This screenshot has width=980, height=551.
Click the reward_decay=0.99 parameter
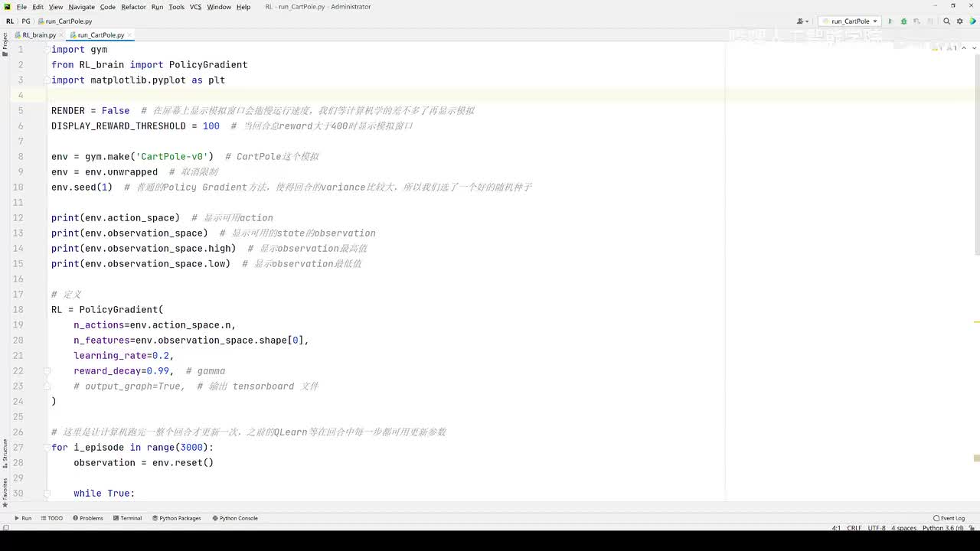122,371
